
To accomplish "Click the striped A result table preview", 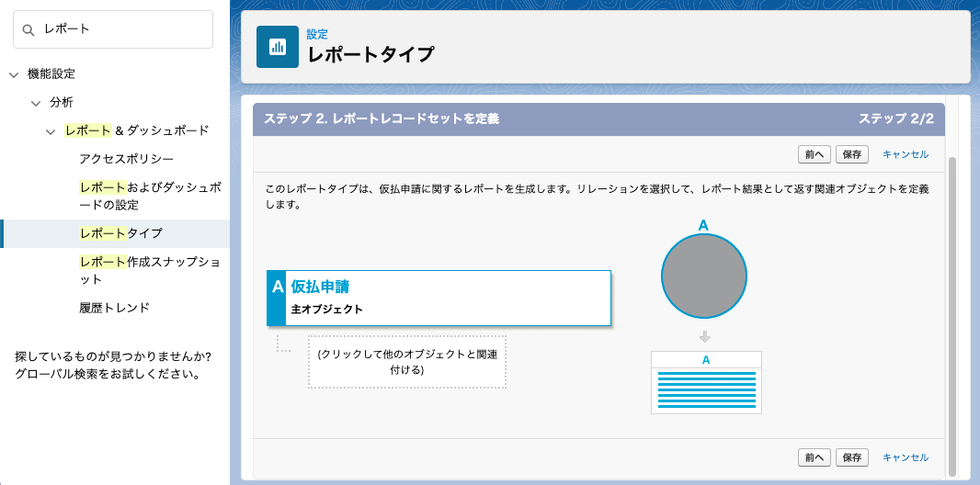I will [x=706, y=382].
